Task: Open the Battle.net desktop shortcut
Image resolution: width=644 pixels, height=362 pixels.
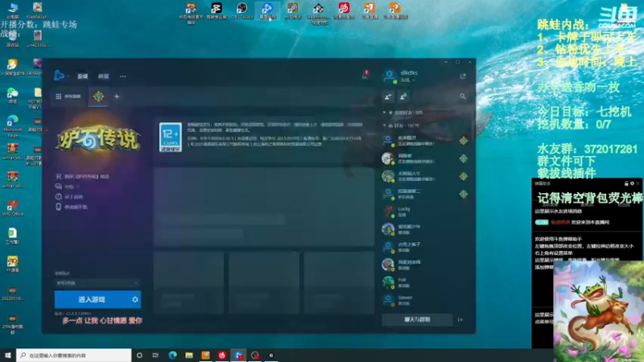Action: click(x=267, y=10)
